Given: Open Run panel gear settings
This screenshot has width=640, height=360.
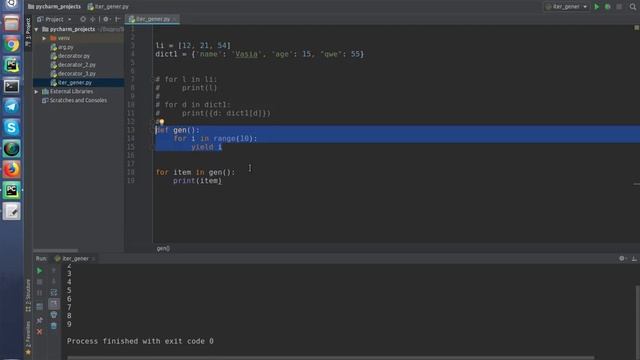Looking at the screenshot, I should tap(622, 258).
